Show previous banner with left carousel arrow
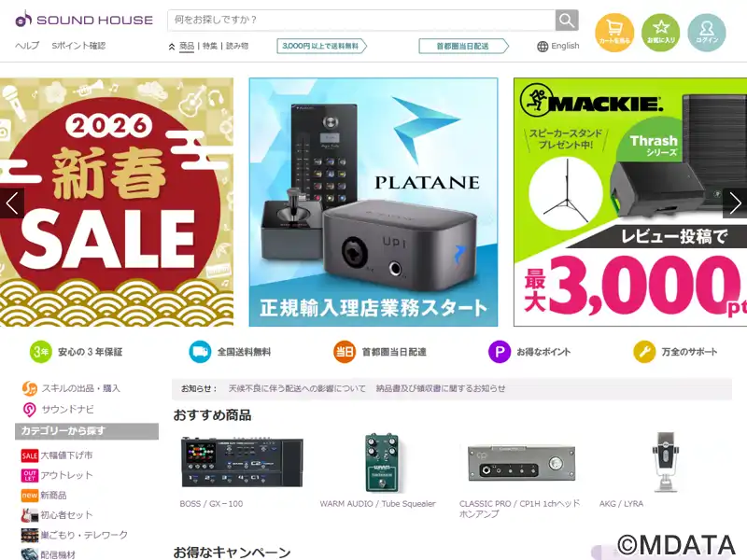 pos(12,203)
